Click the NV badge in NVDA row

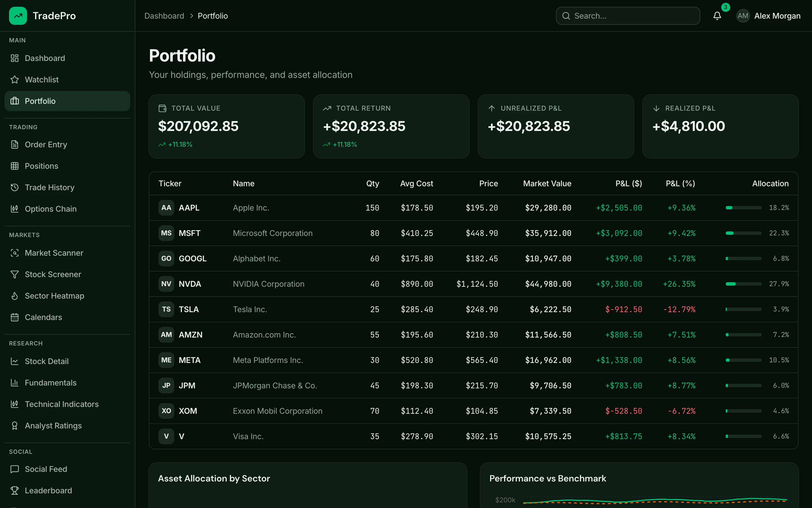point(166,284)
